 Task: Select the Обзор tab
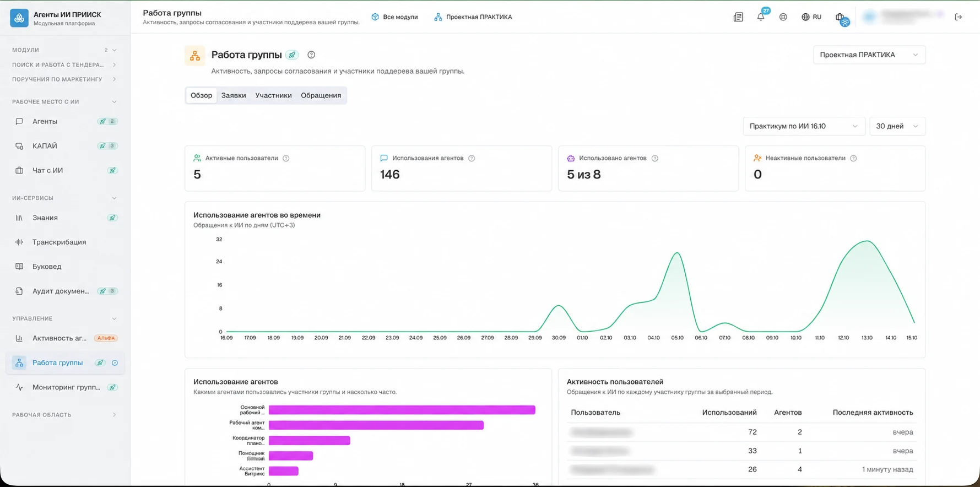pos(201,95)
